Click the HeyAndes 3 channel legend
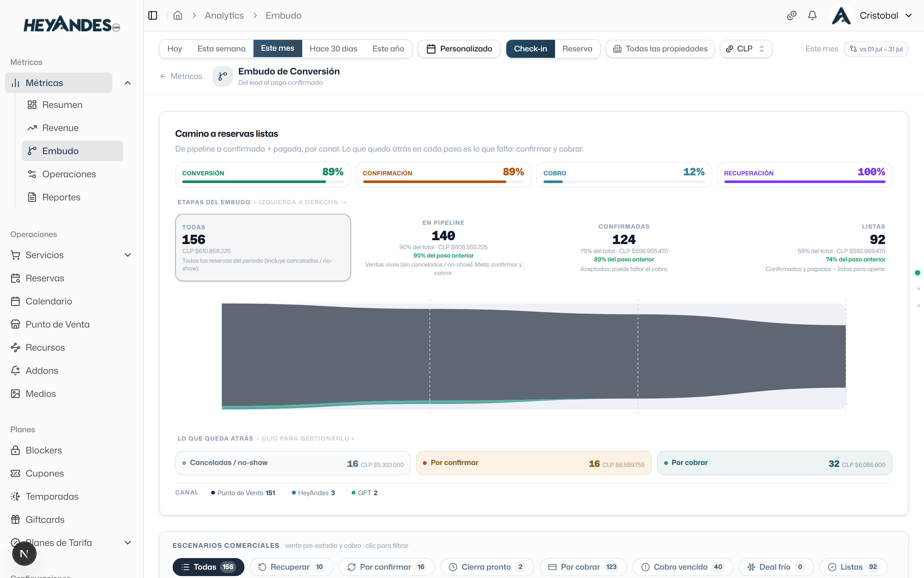 coord(313,493)
